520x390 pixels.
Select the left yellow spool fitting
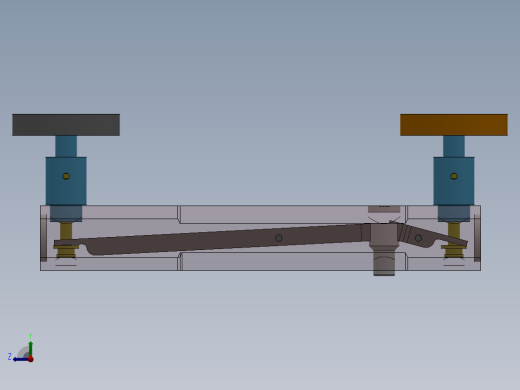coord(66,251)
